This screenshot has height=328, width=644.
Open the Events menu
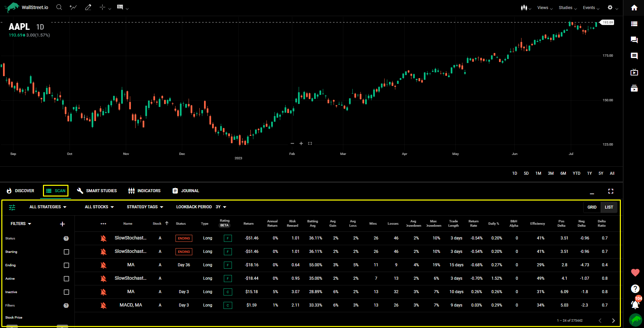pos(591,8)
